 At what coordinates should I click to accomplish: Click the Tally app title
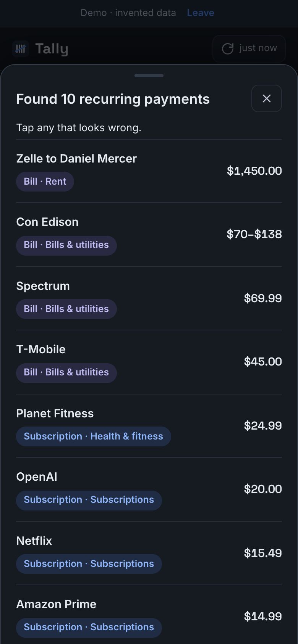pyautogui.click(x=52, y=49)
